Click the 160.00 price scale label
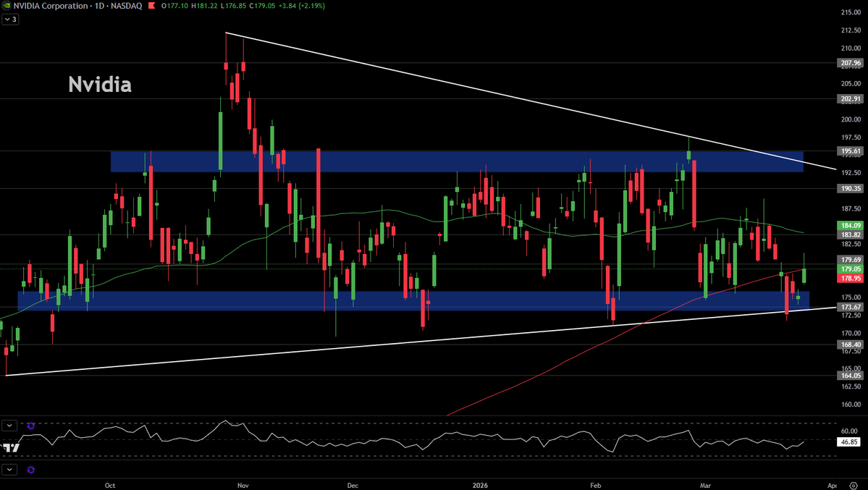The height and width of the screenshot is (490, 868). (851, 404)
